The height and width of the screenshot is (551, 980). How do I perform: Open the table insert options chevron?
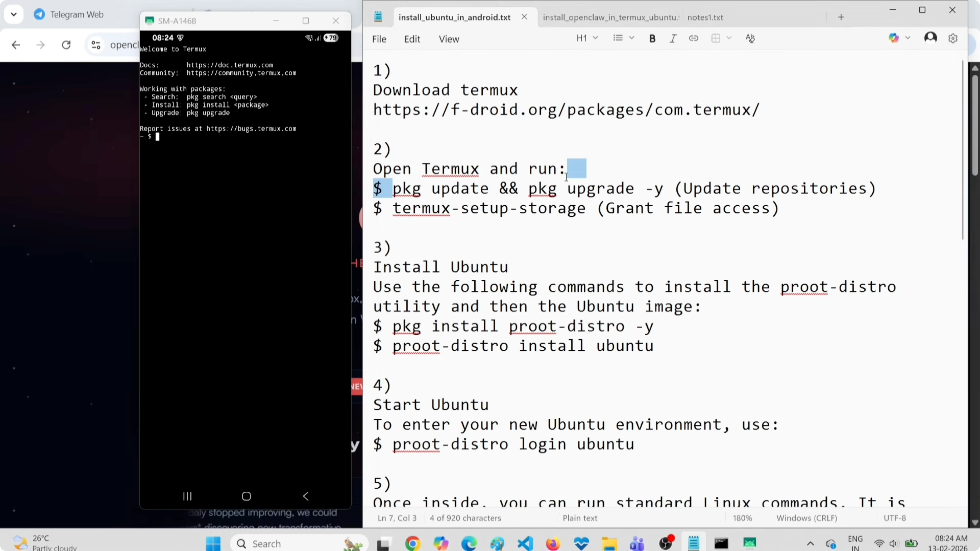729,38
